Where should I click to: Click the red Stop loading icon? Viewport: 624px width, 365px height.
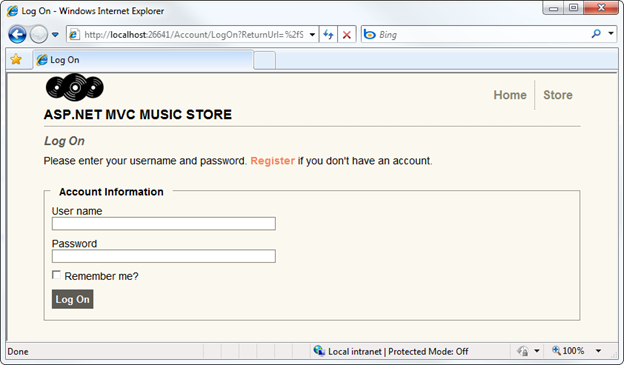coord(347,35)
